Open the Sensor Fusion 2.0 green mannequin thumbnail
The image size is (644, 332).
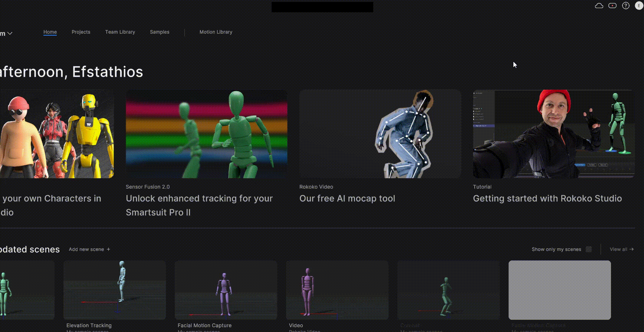[x=207, y=134]
